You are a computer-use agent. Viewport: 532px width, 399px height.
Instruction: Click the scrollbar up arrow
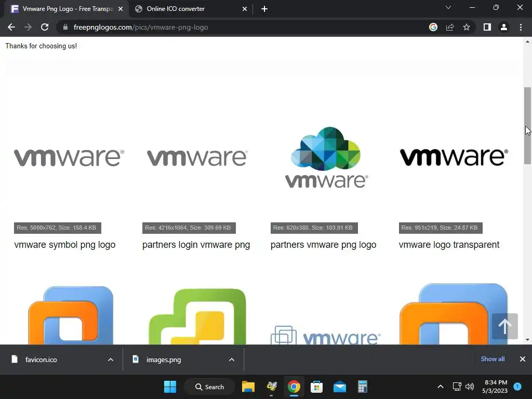pos(527,42)
